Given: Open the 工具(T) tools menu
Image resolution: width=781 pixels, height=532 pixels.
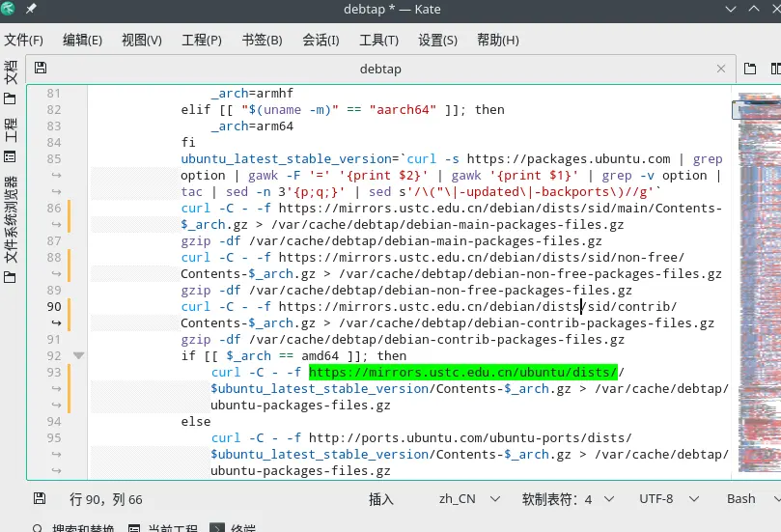Looking at the screenshot, I should pos(378,40).
